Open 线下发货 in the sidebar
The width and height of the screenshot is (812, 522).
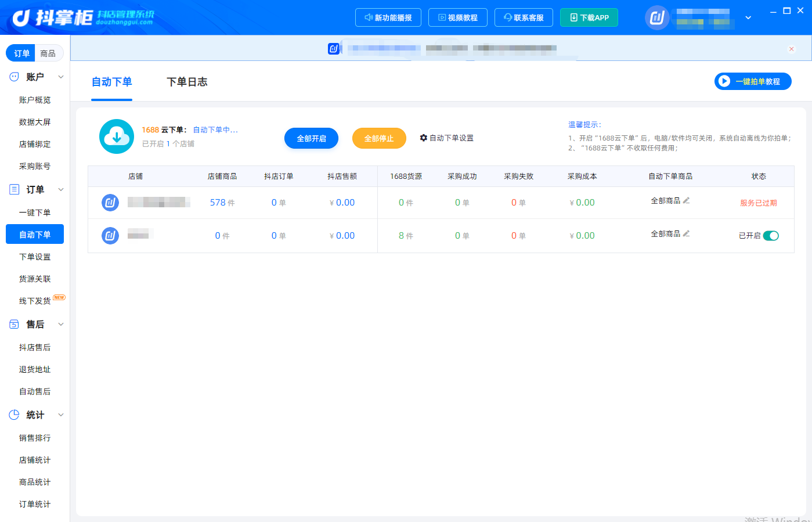point(35,301)
